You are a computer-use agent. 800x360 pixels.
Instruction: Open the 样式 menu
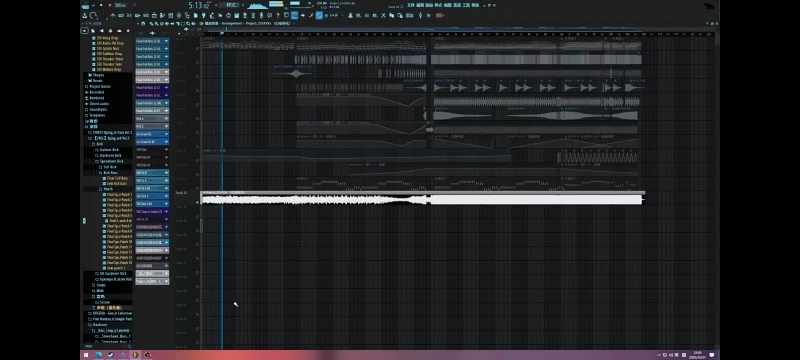(438, 5)
